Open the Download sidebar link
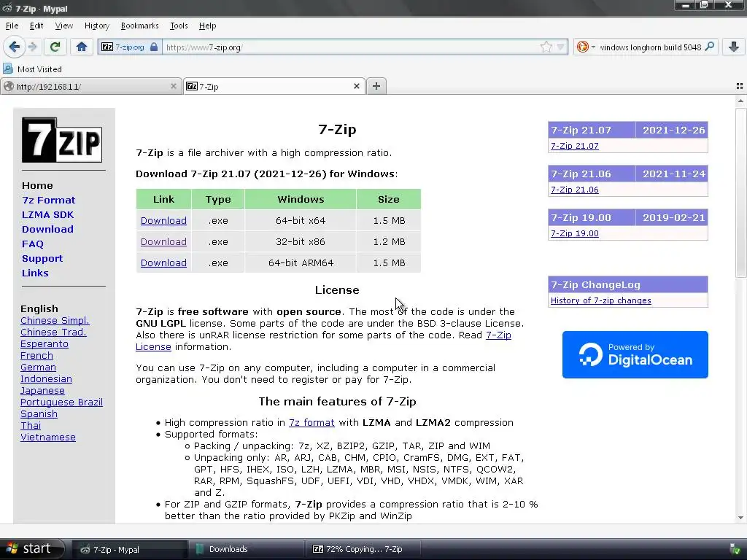747x560 pixels. 47,229
